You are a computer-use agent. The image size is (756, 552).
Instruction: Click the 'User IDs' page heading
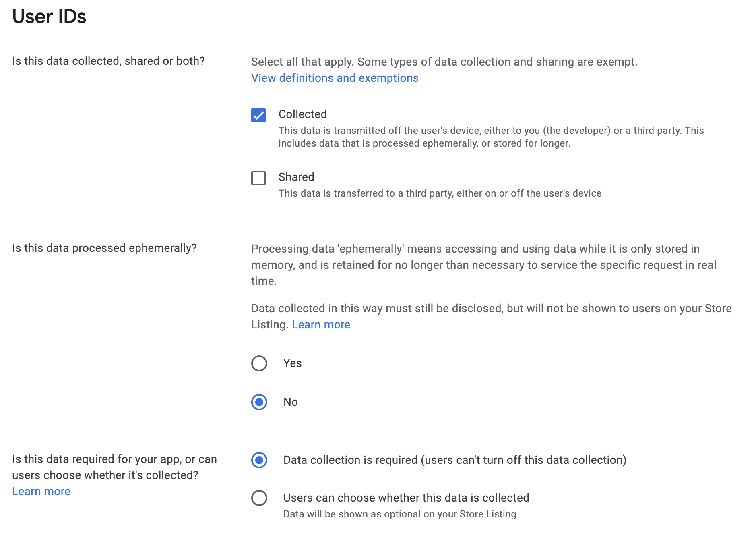pyautogui.click(x=49, y=17)
